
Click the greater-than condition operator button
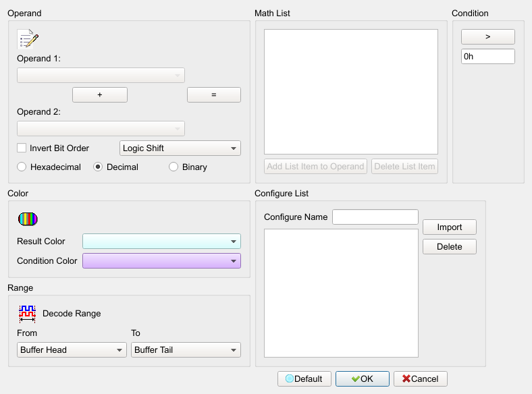pos(488,36)
